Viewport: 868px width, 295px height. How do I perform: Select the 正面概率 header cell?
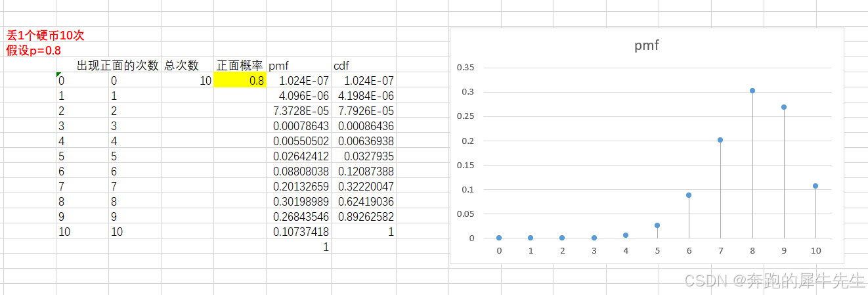(x=240, y=66)
